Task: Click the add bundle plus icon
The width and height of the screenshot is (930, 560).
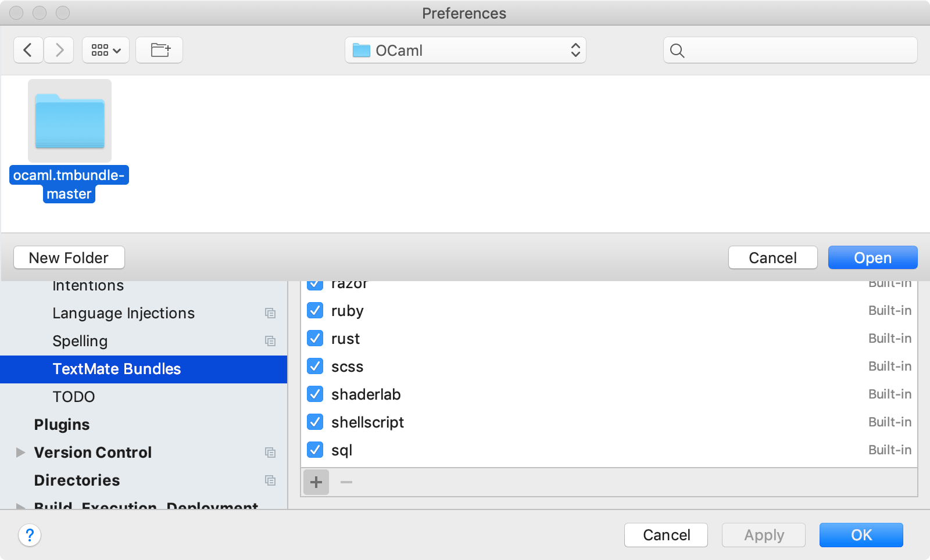Action: [x=316, y=482]
